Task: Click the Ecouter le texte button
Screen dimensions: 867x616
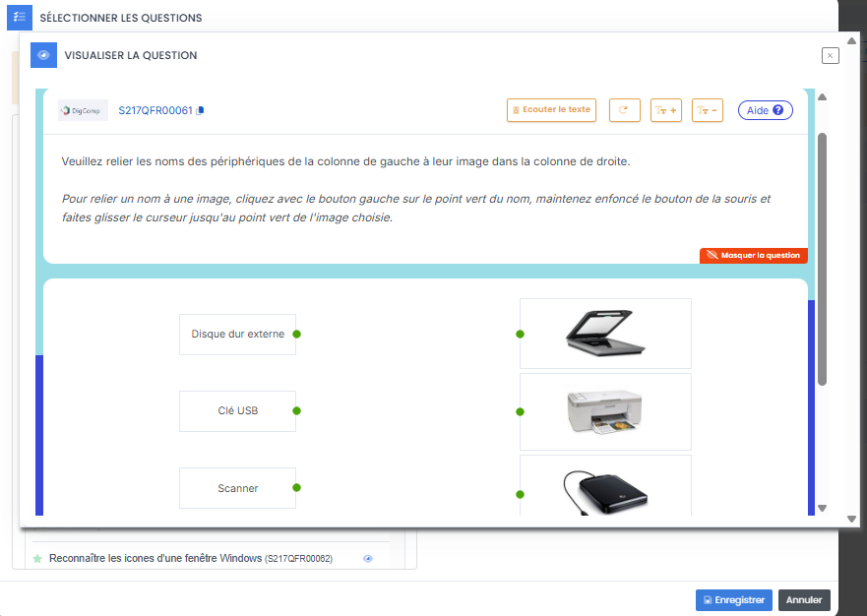Action: coord(551,110)
